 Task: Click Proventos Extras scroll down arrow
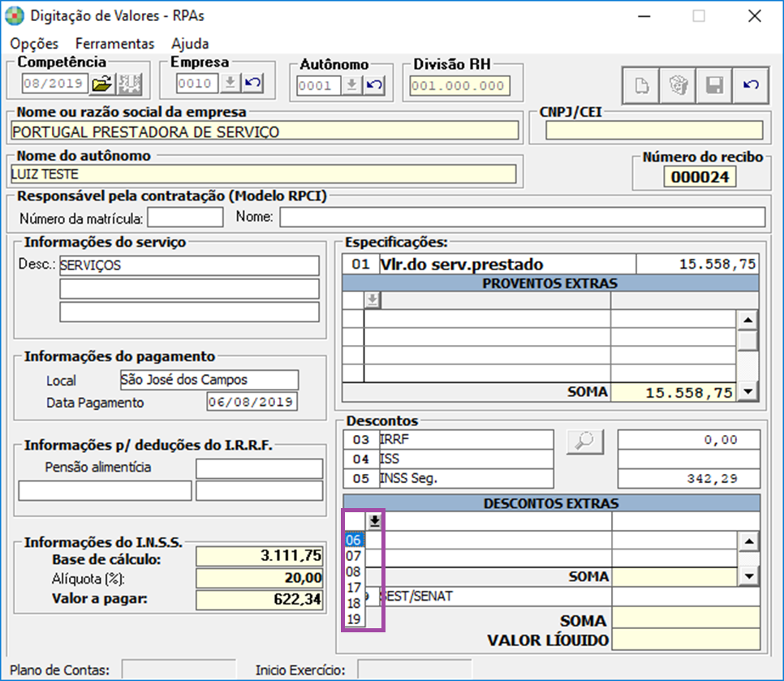pos(748,391)
